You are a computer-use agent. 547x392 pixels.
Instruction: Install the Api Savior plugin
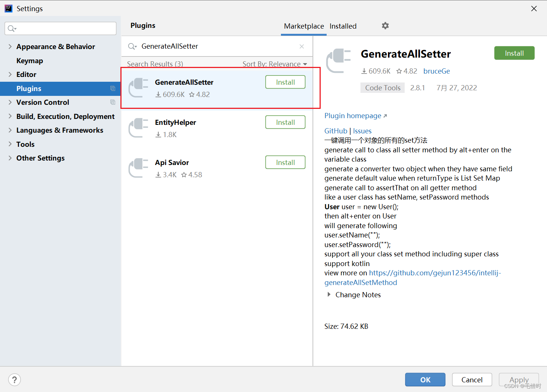(285, 162)
